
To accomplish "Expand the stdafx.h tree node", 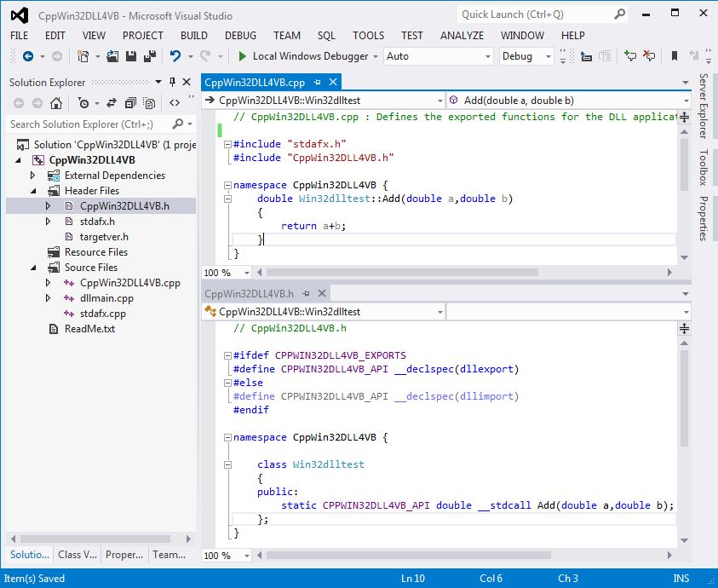I will pyautogui.click(x=48, y=222).
